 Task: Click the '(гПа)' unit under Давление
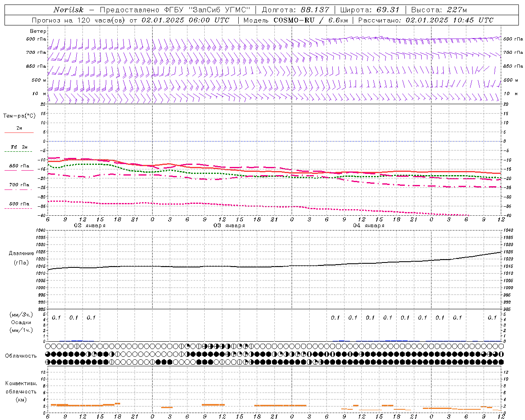point(21,263)
